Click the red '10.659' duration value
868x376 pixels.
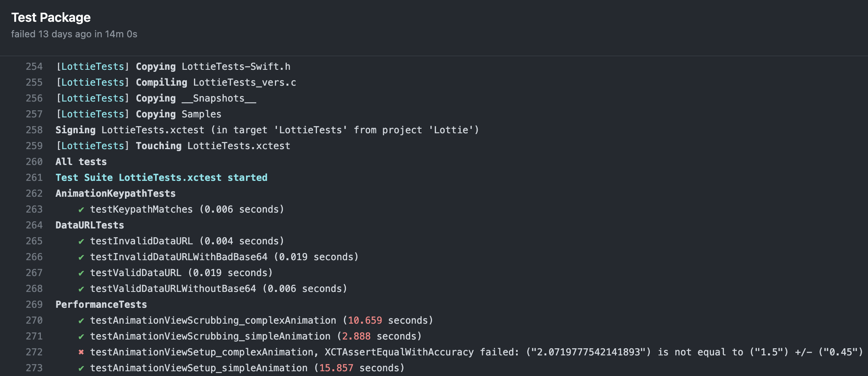click(365, 320)
